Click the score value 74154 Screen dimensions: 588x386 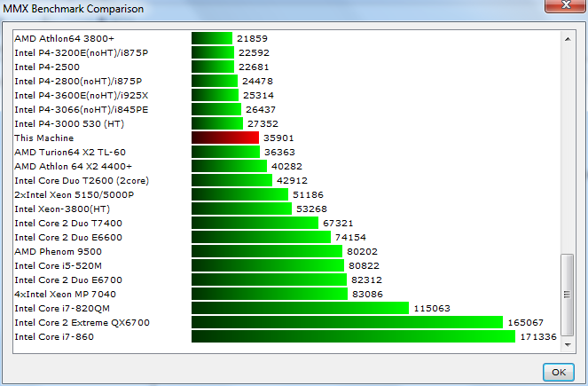tap(350, 238)
